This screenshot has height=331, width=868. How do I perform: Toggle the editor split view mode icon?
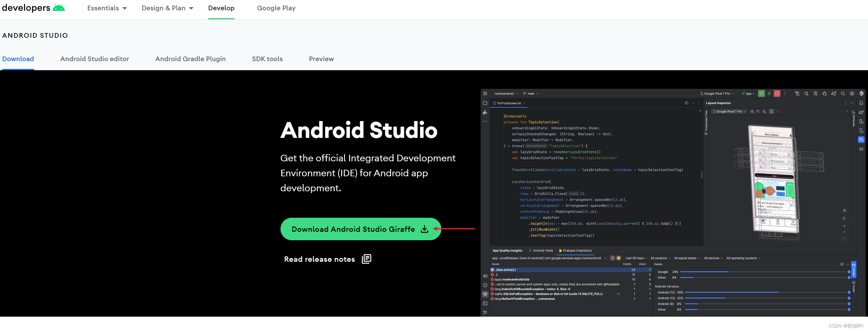click(x=686, y=103)
